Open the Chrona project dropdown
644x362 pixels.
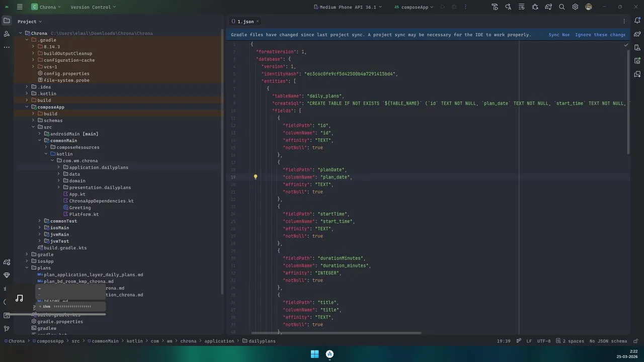(x=46, y=7)
